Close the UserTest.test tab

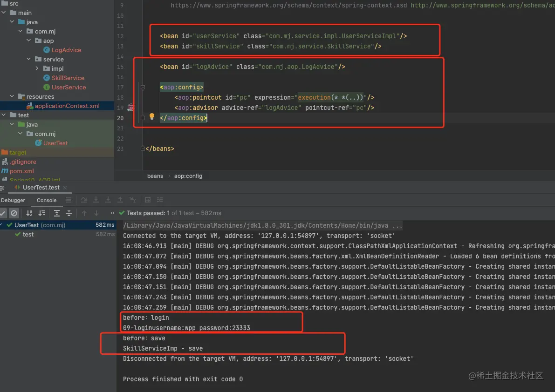point(65,188)
